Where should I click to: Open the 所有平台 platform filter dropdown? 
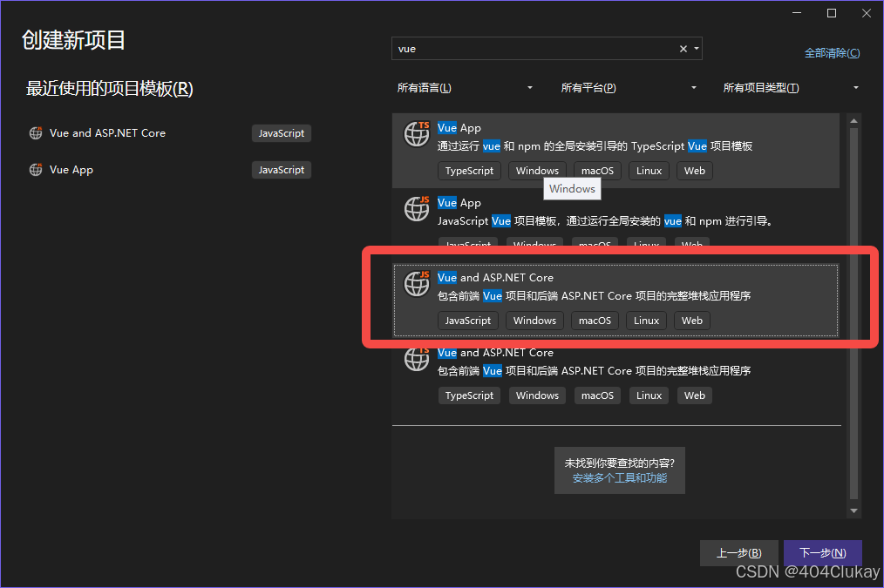click(x=629, y=88)
